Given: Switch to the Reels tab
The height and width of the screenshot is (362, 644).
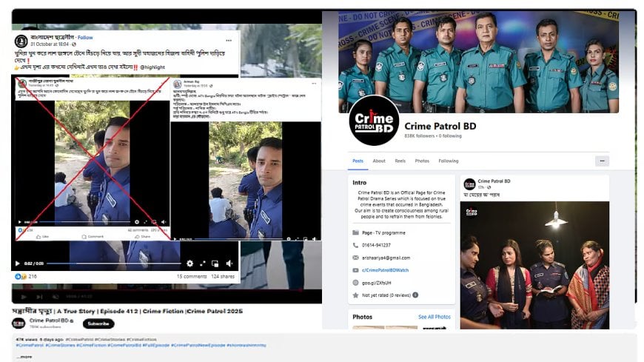Looking at the screenshot, I should click(x=400, y=161).
